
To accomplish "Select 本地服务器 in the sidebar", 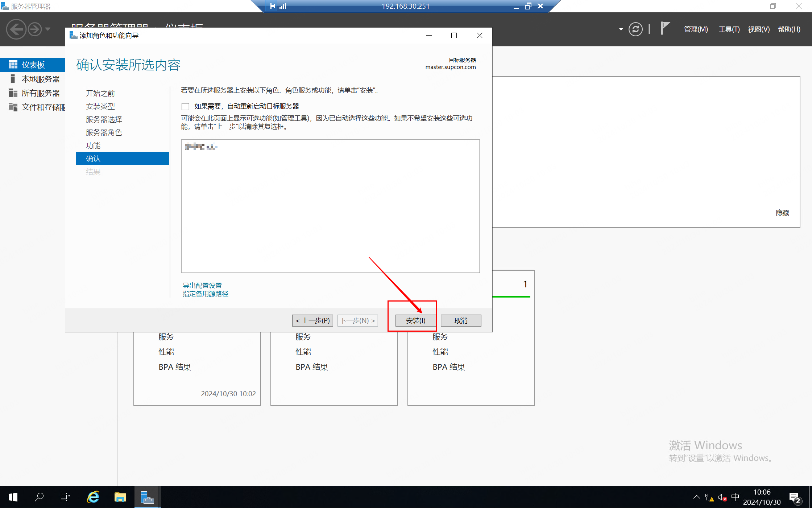I will click(40, 79).
